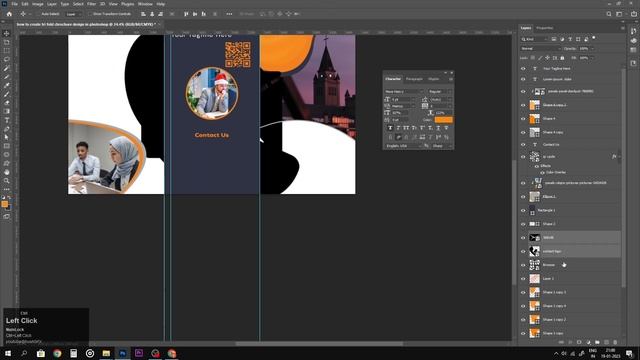
Task: Click create new layer icon
Action: 606,342
